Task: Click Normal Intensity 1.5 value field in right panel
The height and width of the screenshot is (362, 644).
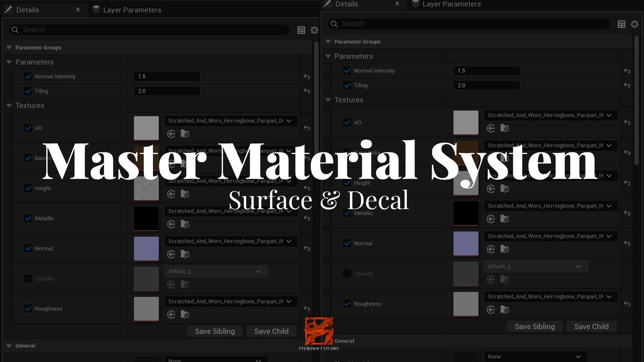Action: point(487,71)
